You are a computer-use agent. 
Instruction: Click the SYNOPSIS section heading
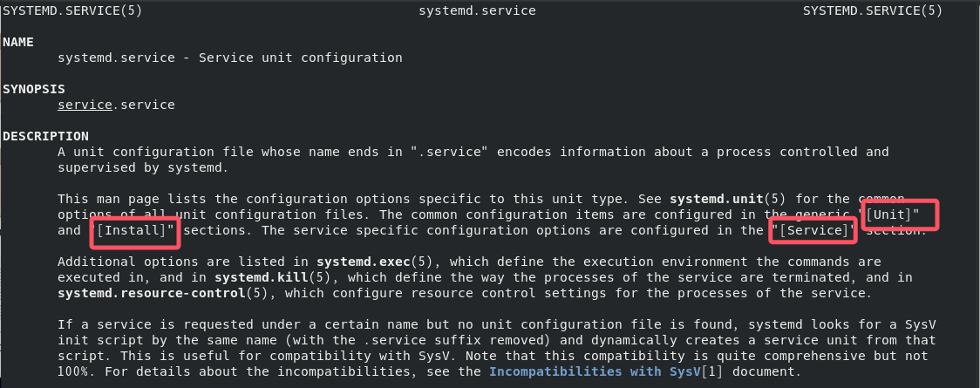(33, 89)
